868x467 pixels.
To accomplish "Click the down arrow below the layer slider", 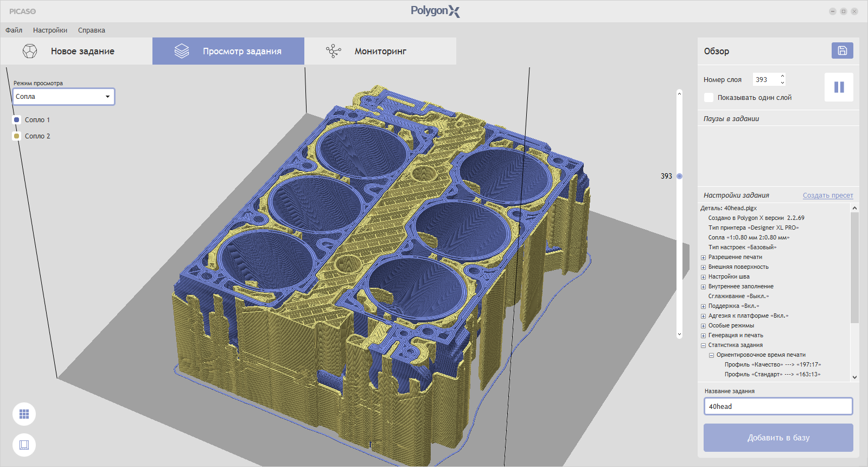I will 679,335.
